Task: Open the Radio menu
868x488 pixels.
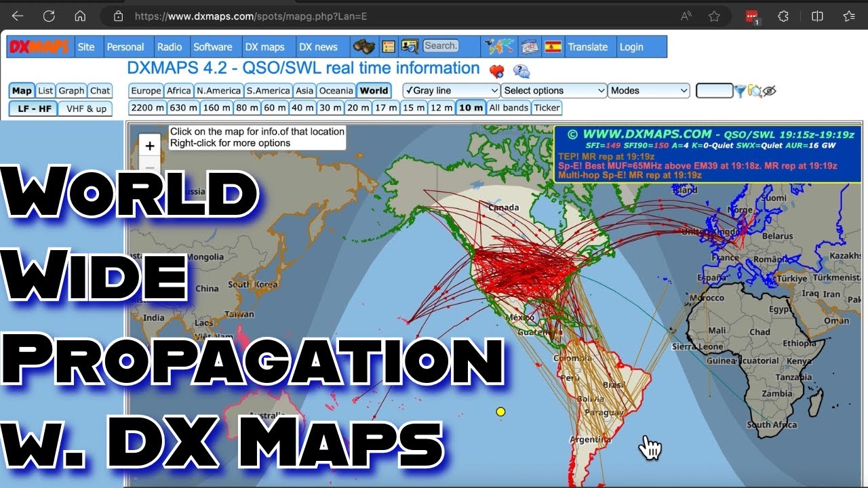Action: (x=170, y=47)
